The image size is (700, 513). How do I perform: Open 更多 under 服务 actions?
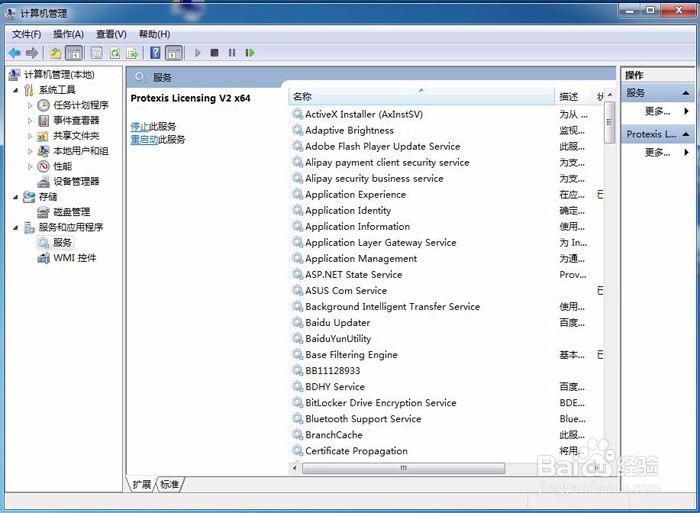pos(658,112)
